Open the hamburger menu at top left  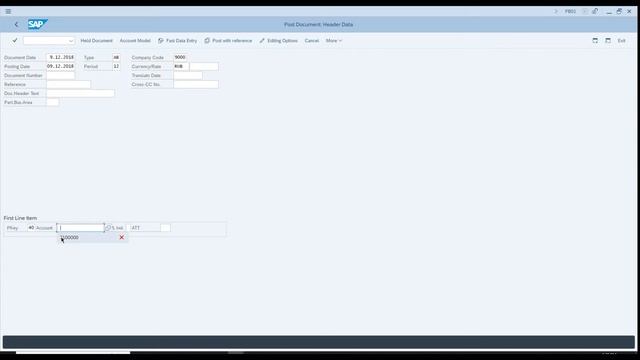[x=8, y=11]
